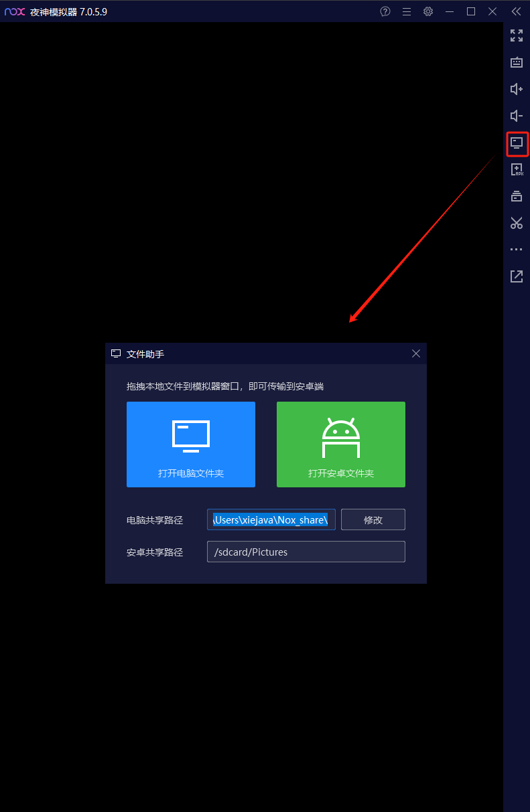
Task: Open the keyboard mapping tool
Action: pos(516,62)
